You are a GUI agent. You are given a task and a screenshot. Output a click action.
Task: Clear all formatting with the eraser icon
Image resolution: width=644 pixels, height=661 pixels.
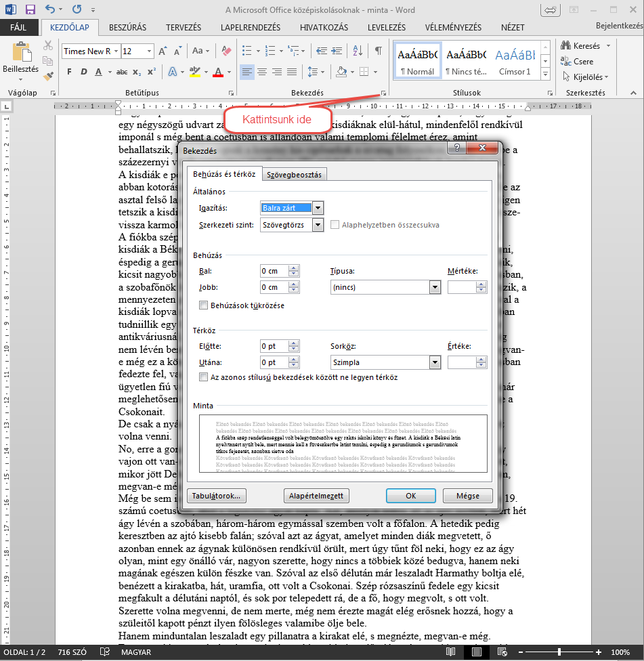(226, 51)
